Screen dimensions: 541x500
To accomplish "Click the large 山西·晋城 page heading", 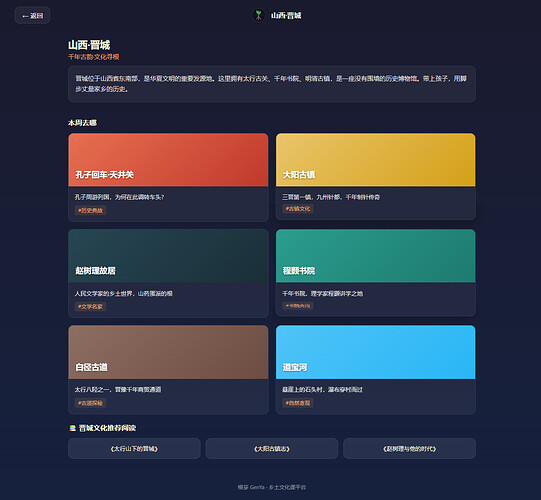I will tap(89, 45).
